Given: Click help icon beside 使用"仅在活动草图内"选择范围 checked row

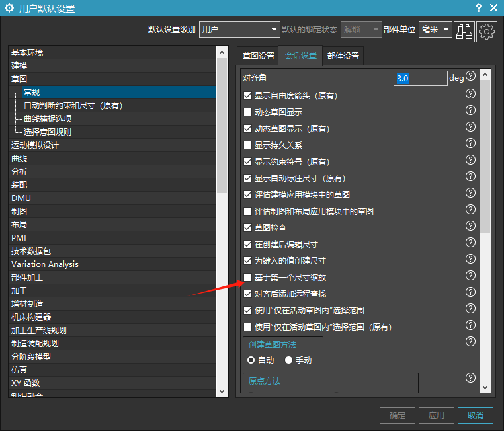Looking at the screenshot, I should pos(470,309).
